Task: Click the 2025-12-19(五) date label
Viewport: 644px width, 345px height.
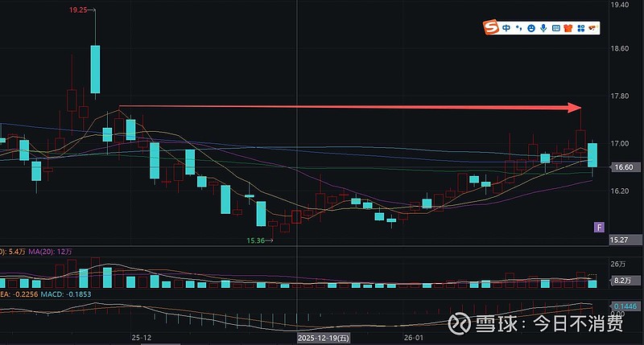Action: click(x=324, y=338)
